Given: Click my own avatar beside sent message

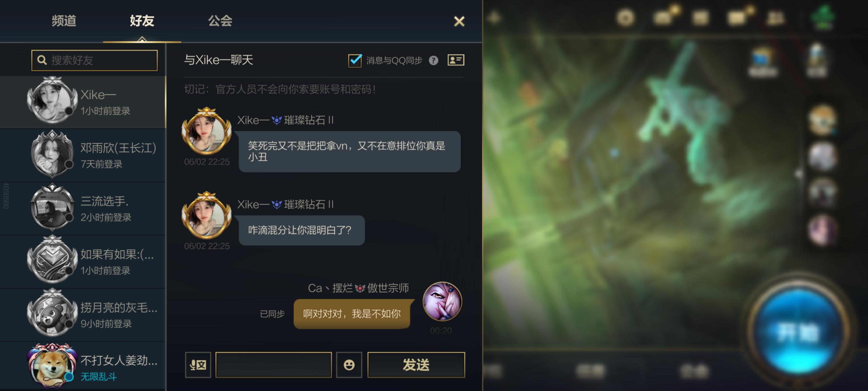Looking at the screenshot, I should (x=442, y=302).
